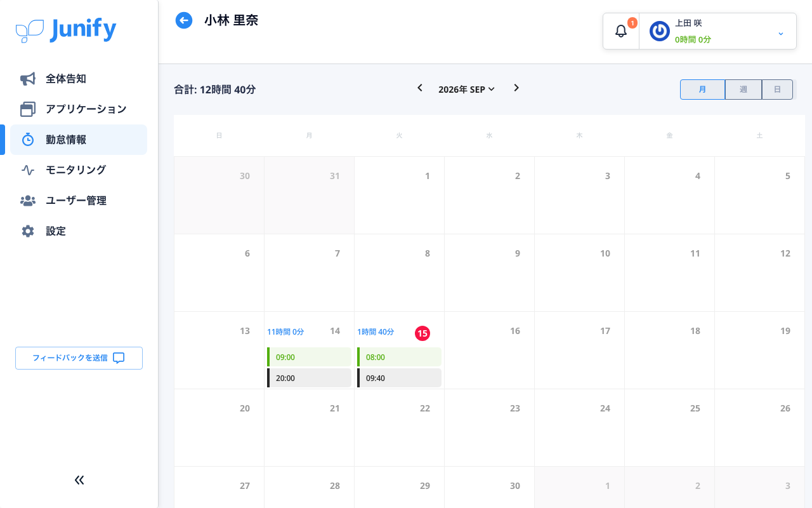Screen dimensions: 812x508
Task: Open ユーザー管理 in the sidebar
Action: 79,201
